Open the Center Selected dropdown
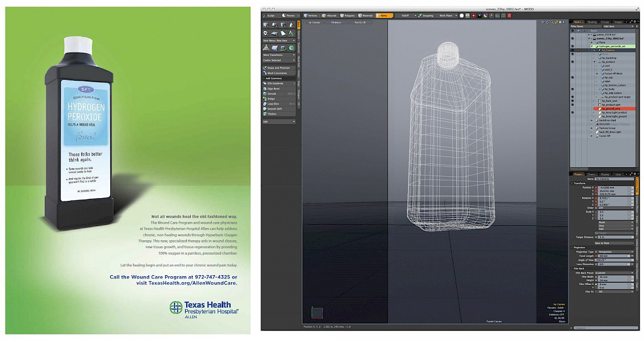644x341 pixels. click(x=279, y=60)
